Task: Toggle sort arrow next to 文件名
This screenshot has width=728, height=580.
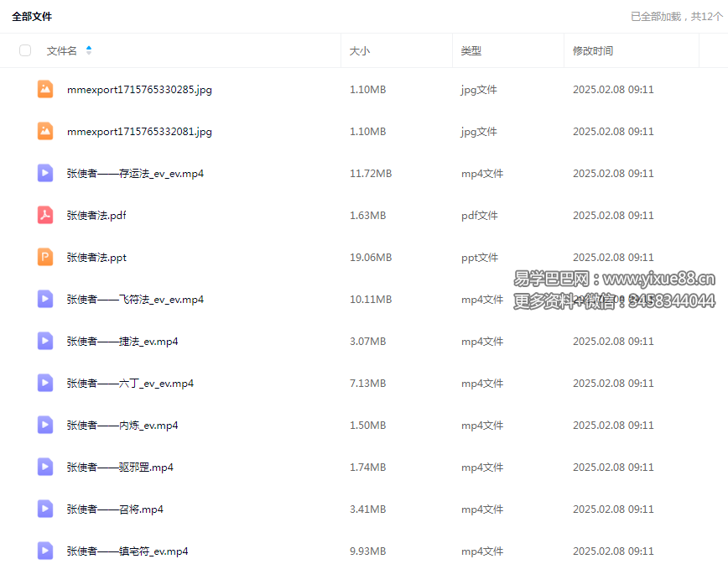Action: tap(89, 50)
